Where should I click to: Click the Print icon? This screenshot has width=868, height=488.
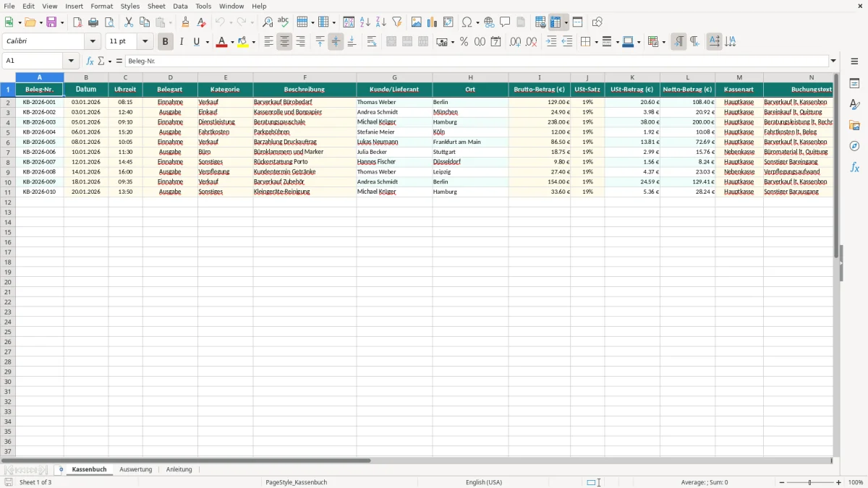pyautogui.click(x=93, y=22)
